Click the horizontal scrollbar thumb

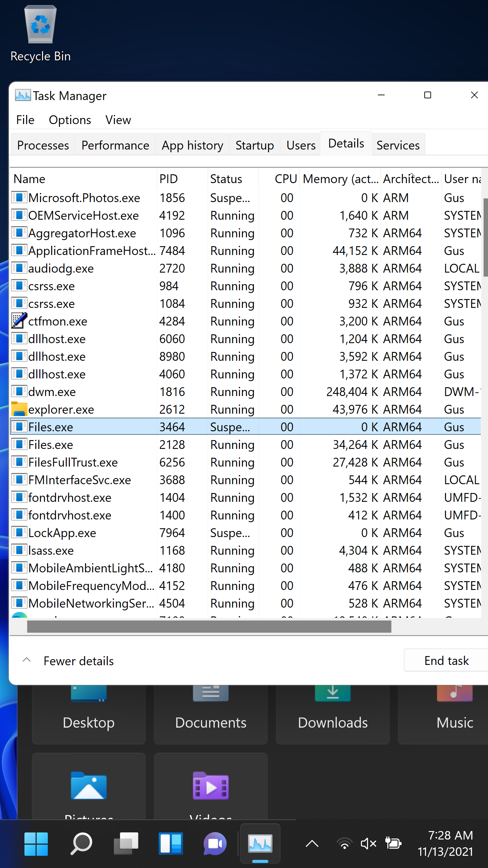click(209, 627)
